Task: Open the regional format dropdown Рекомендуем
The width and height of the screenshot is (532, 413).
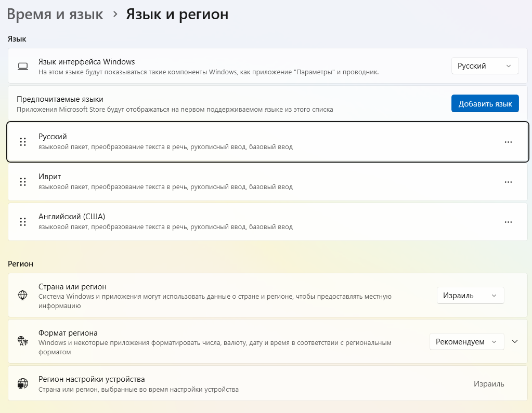Action: click(466, 341)
